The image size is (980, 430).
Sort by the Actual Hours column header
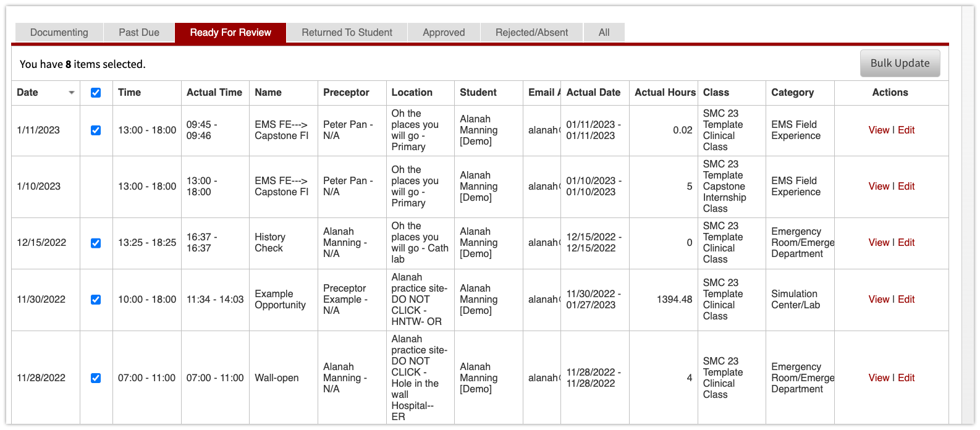665,93
